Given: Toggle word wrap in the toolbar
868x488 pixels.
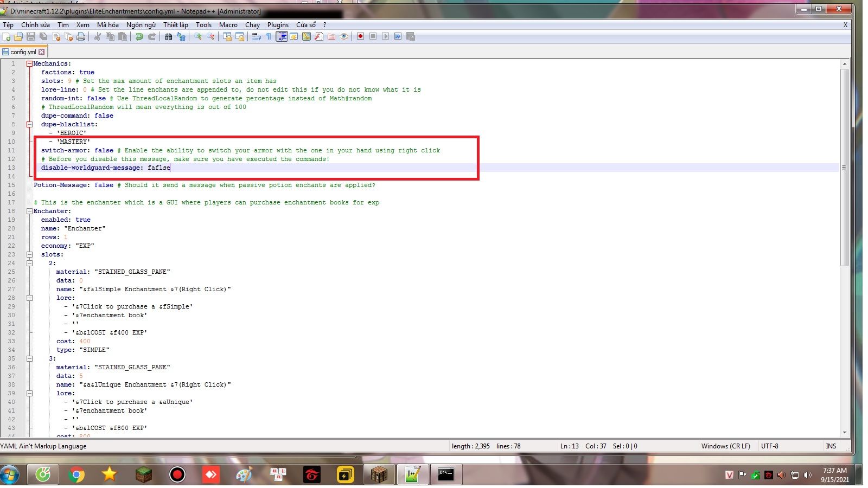Looking at the screenshot, I should [x=257, y=36].
